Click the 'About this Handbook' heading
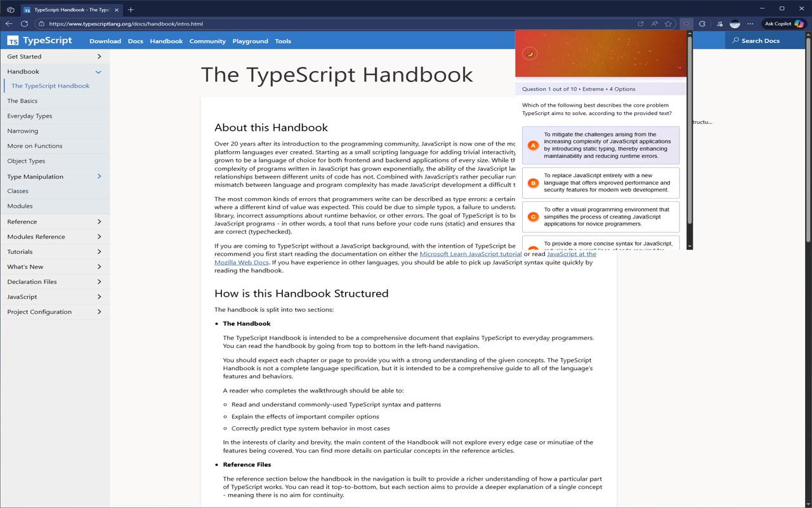This screenshot has width=812, height=508. click(271, 128)
